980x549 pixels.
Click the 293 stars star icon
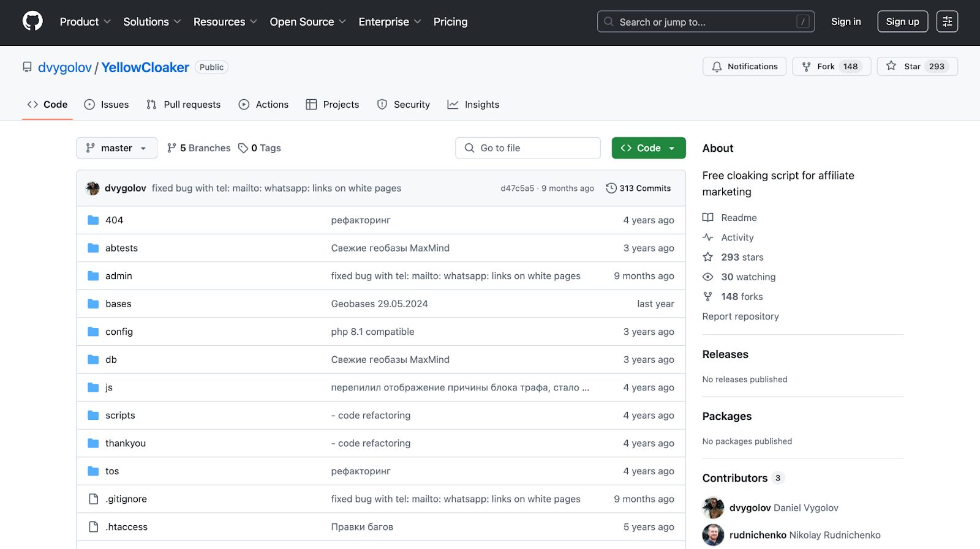tap(707, 257)
